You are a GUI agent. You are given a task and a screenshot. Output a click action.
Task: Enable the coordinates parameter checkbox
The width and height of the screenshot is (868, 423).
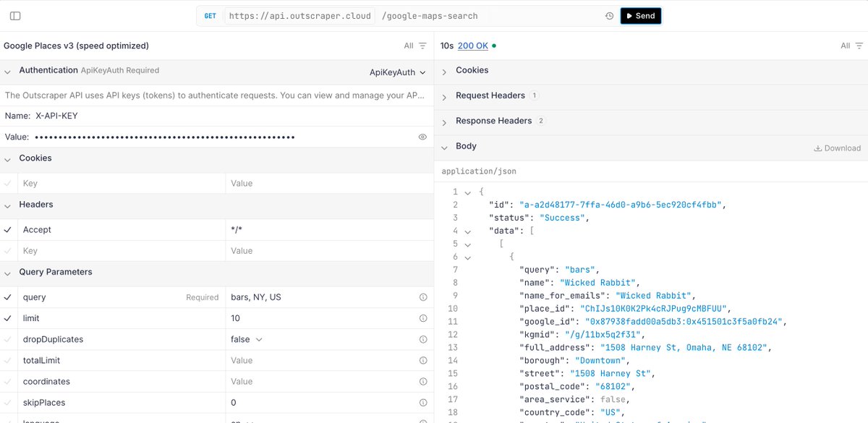point(8,381)
